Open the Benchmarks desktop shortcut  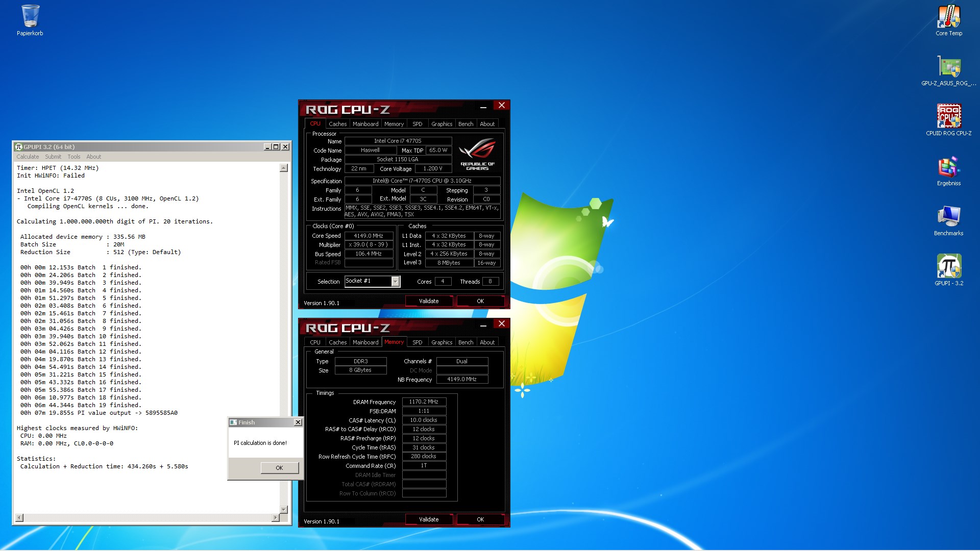point(949,220)
